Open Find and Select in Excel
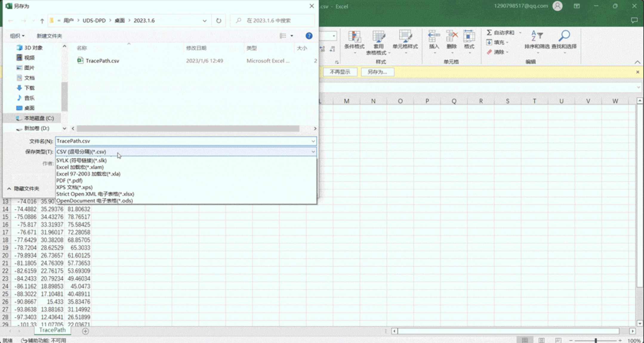Viewport: 644px width, 343px height. click(564, 43)
